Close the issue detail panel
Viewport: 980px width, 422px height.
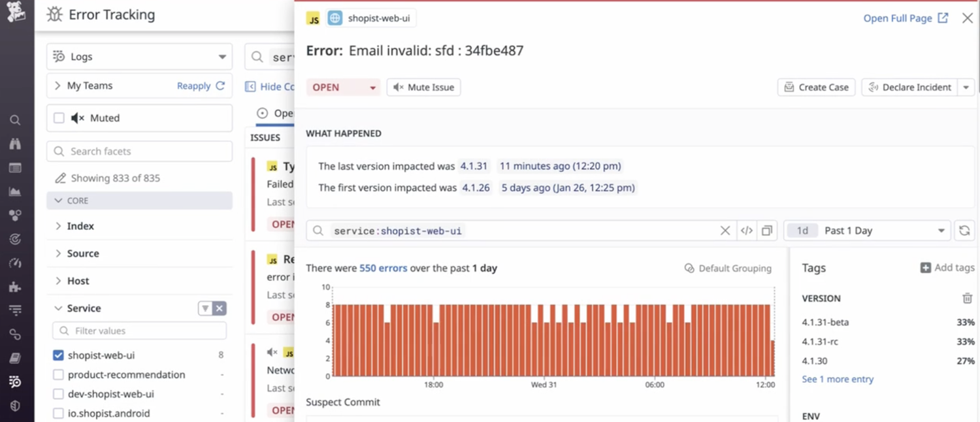[968, 18]
